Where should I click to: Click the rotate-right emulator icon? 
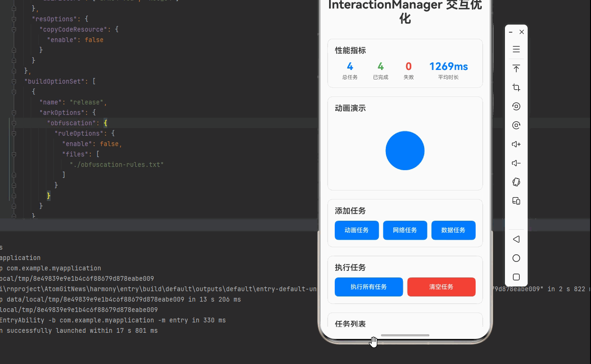click(516, 125)
